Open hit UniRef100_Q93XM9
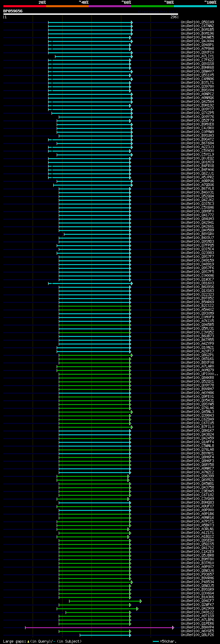Screen dimensions: 220x644 point(197,314)
